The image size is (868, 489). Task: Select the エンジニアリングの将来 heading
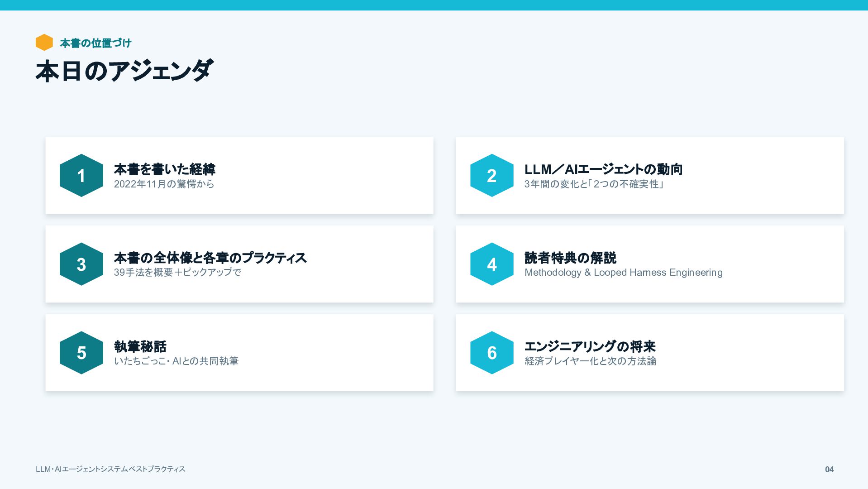590,347
